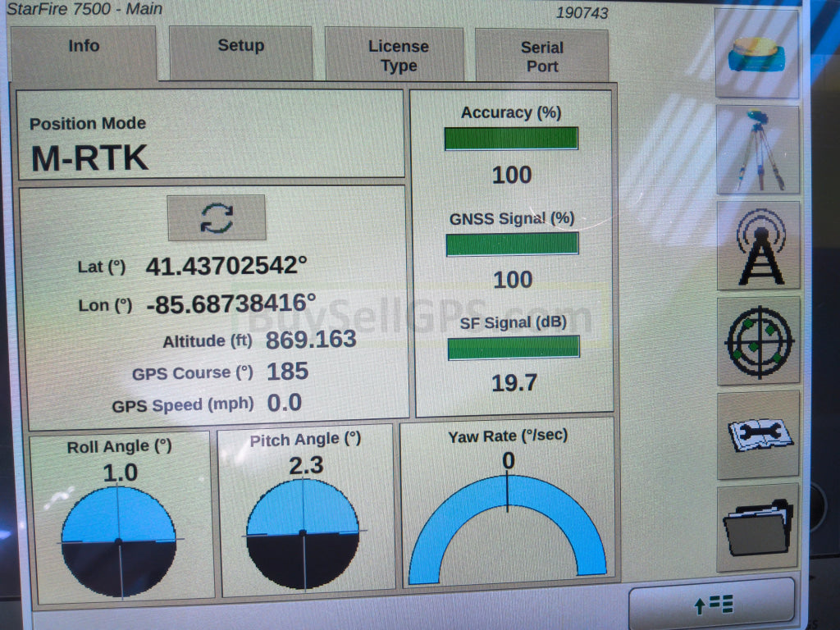Open the black folder icon
The width and height of the screenshot is (840, 630).
pos(757,527)
